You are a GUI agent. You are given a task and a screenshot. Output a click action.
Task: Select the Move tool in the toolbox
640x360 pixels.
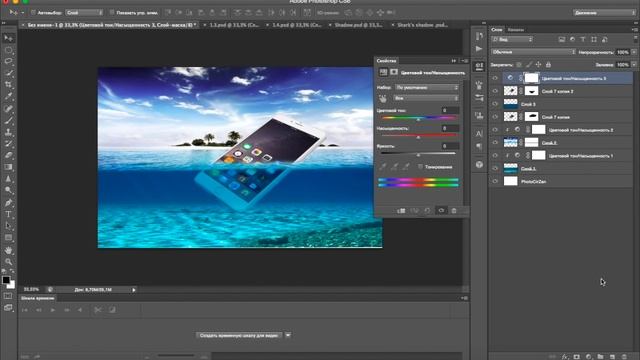9,38
